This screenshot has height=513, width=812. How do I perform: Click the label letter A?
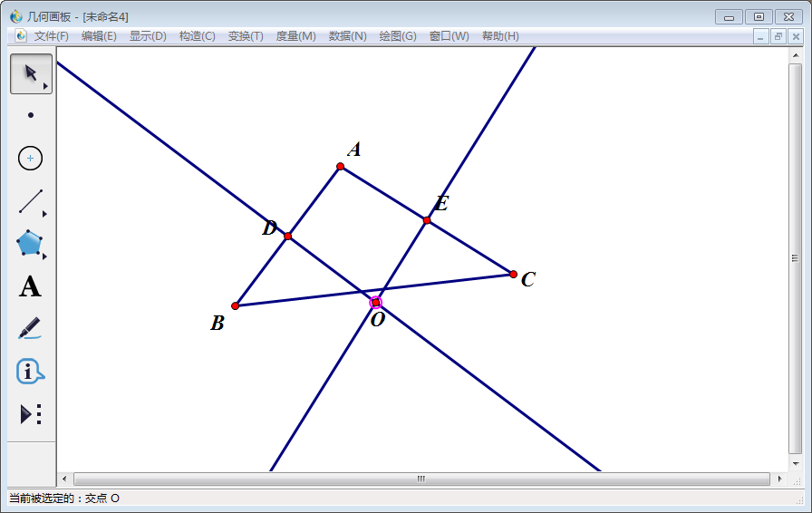click(x=354, y=150)
